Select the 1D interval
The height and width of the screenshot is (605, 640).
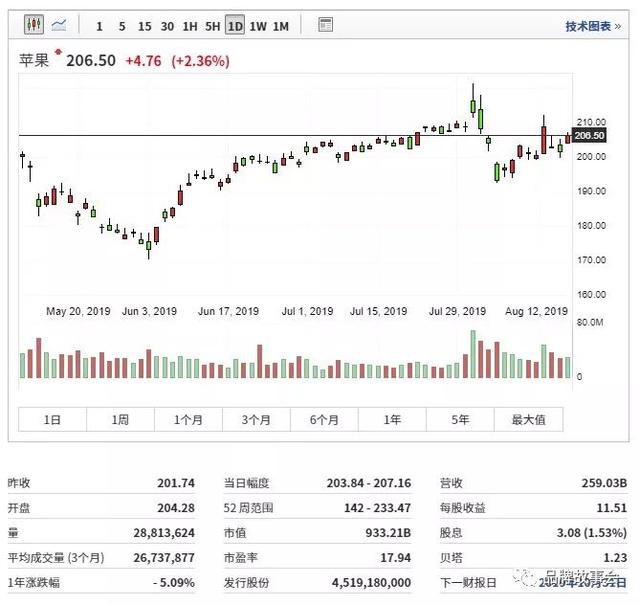[x=235, y=25]
